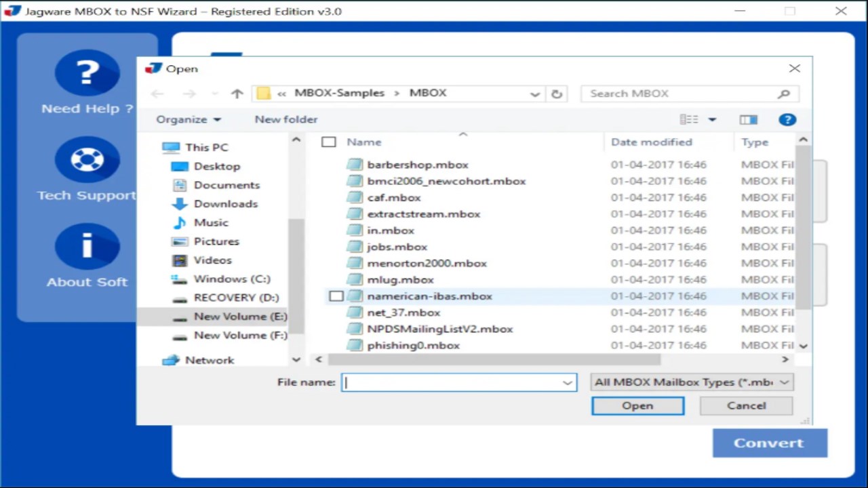Select bmci2006_newcohort.mbox file
This screenshot has height=488, width=868.
pyautogui.click(x=446, y=181)
